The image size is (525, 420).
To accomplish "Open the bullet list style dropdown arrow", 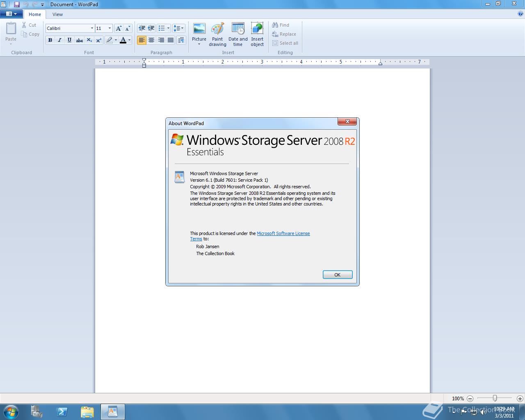I will pyautogui.click(x=168, y=28).
